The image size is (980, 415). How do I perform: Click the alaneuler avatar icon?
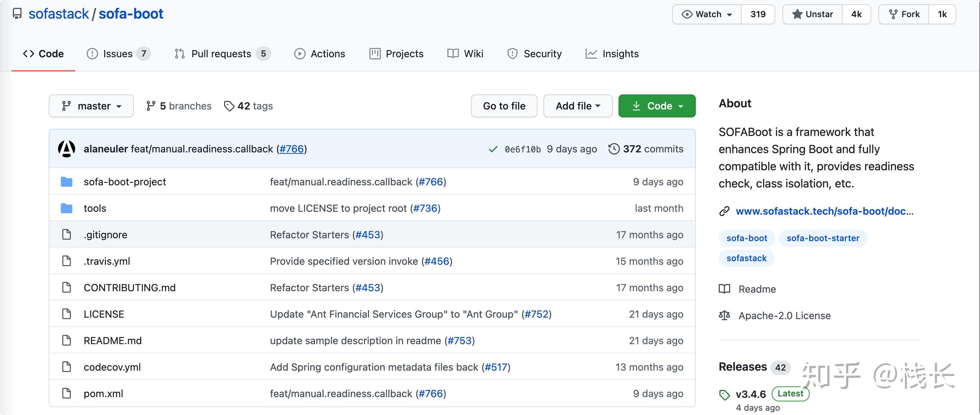(x=67, y=149)
